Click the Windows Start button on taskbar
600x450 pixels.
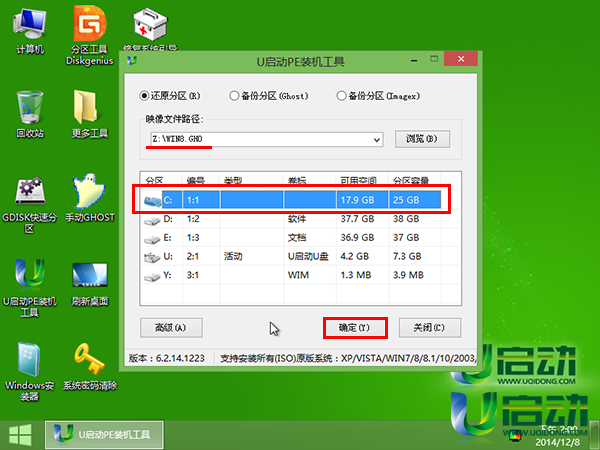(x=19, y=434)
